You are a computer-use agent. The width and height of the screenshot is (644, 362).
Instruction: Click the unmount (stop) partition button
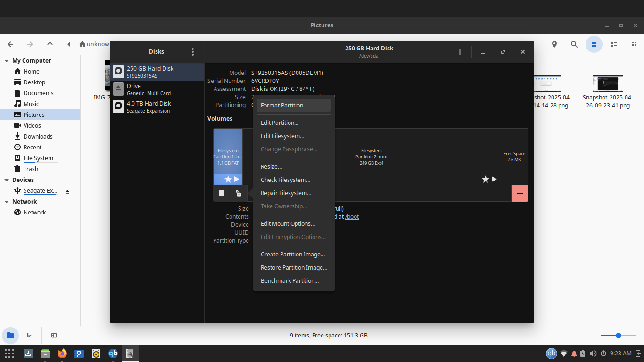point(222,193)
